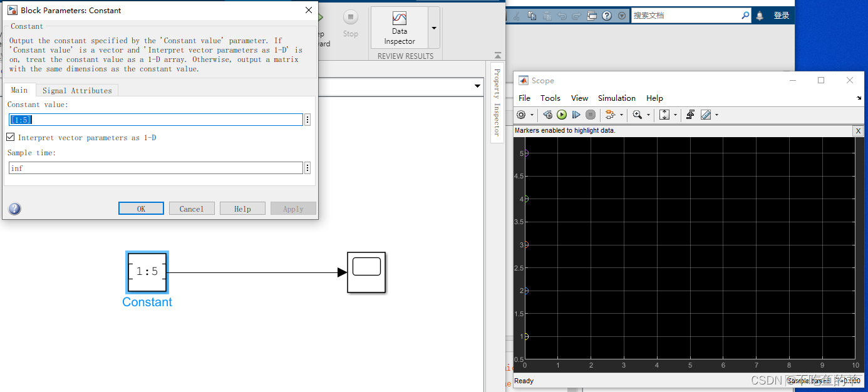Image resolution: width=868 pixels, height=392 pixels.
Task: Collapse the toolstrip with the arrow icon
Action: [x=498, y=55]
